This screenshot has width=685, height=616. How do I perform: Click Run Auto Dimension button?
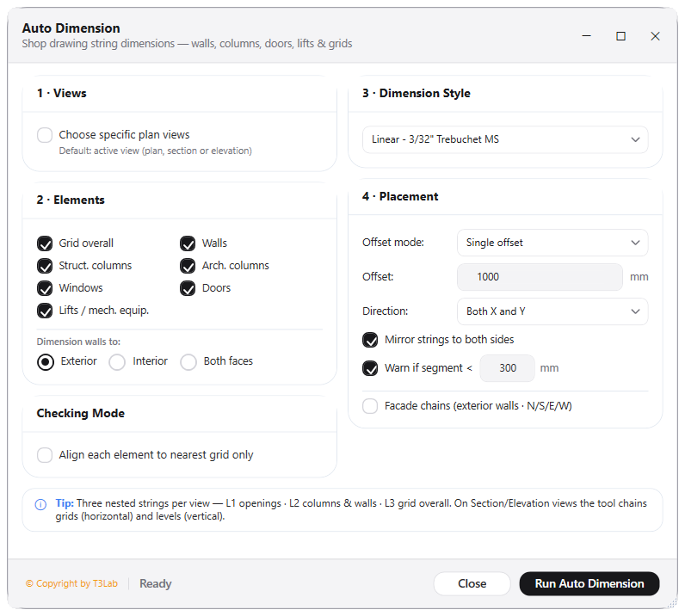click(x=589, y=583)
